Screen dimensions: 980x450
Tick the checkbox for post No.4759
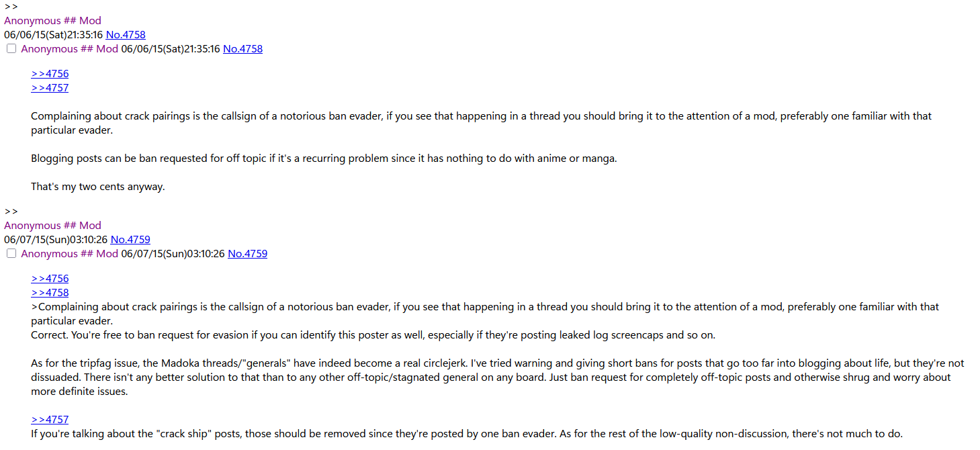click(11, 254)
